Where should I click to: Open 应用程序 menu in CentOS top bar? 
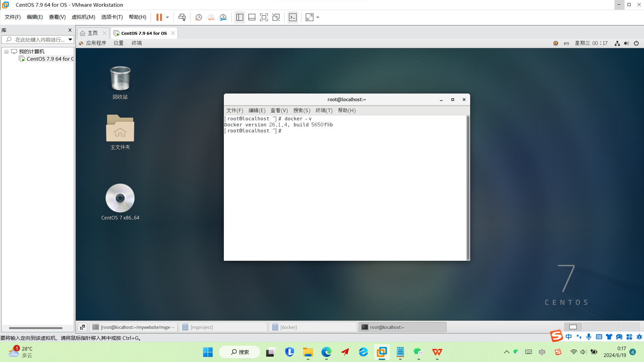pyautogui.click(x=96, y=43)
